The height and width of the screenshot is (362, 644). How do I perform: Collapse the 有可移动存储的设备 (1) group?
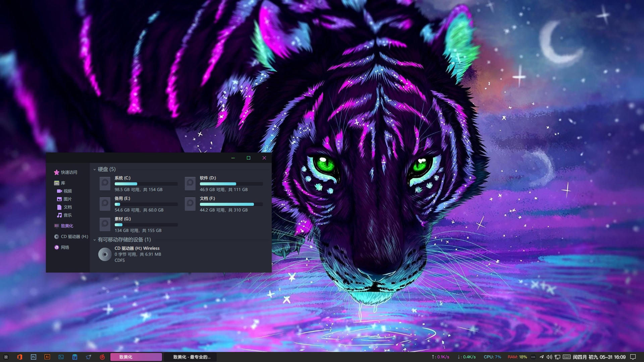pyautogui.click(x=95, y=240)
